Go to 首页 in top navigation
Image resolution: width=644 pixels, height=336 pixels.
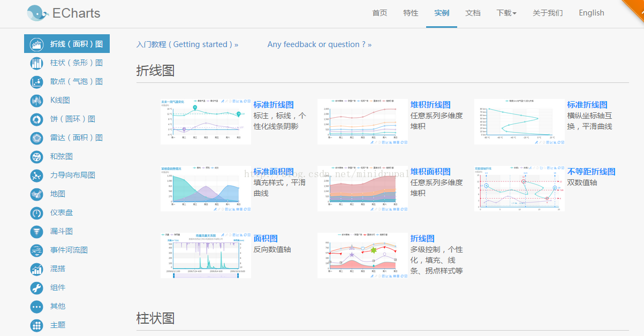pos(380,13)
